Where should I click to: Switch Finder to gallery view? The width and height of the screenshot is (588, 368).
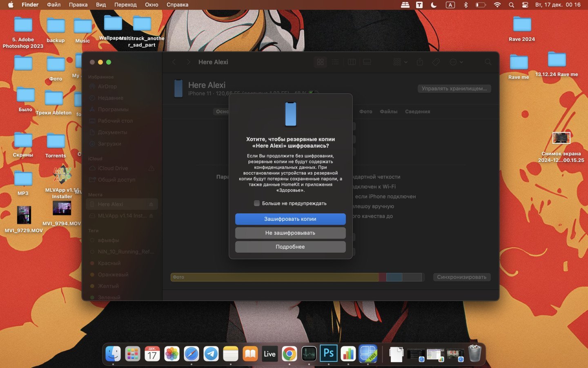[x=367, y=62]
